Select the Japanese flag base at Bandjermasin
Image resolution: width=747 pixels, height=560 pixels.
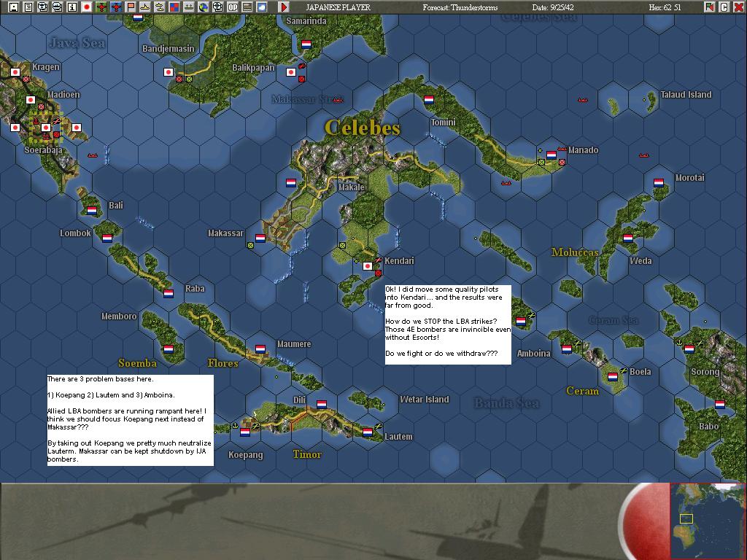tap(169, 72)
